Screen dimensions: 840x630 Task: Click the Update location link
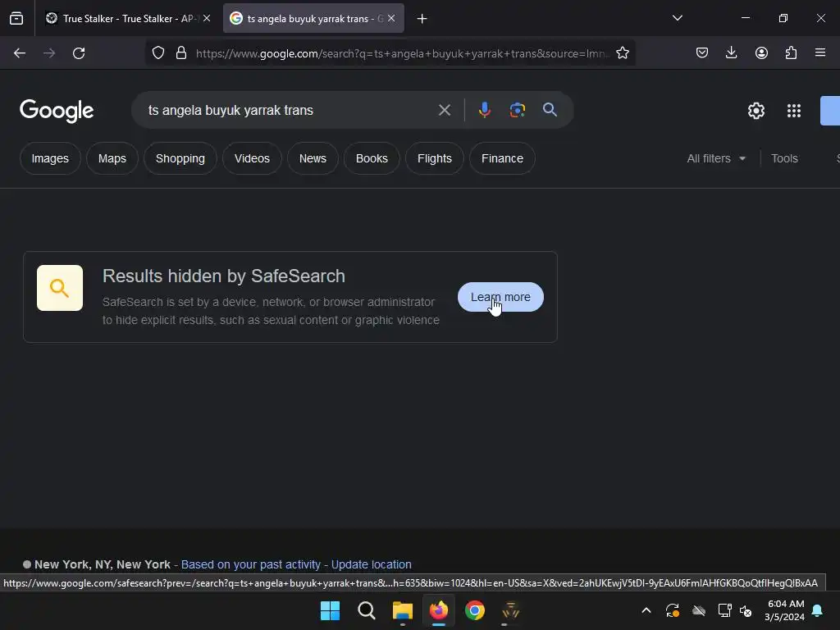(372, 564)
